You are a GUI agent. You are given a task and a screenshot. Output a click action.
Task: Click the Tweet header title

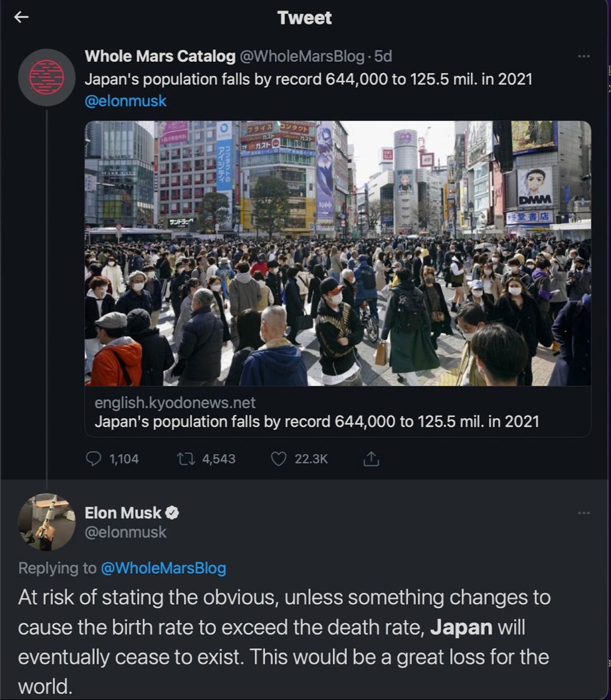[305, 17]
